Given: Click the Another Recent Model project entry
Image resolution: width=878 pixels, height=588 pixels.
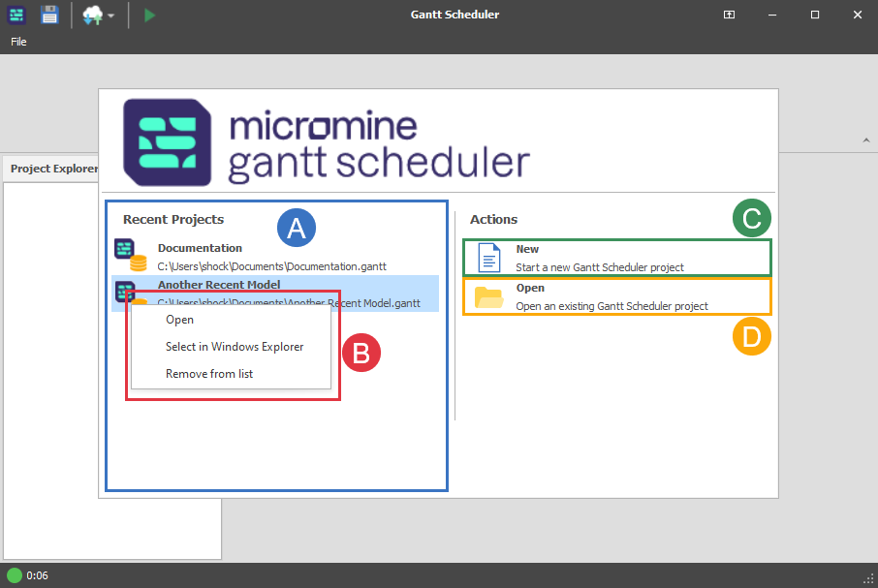Looking at the screenshot, I should 275,294.
